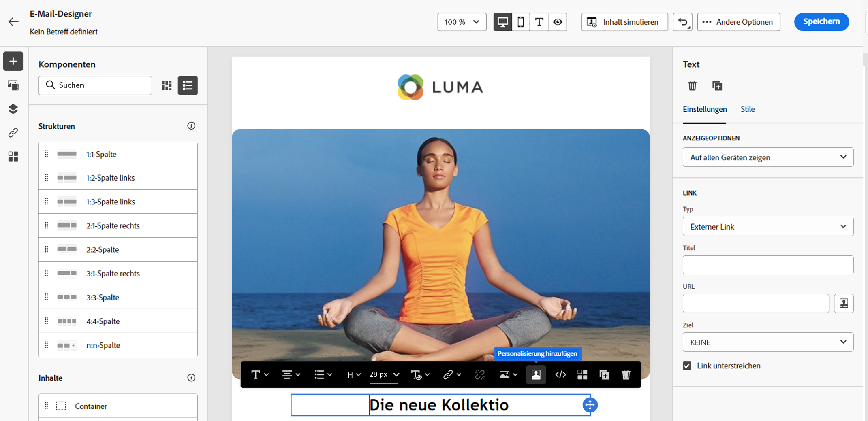
Task: Select 1:2-Spalte links structure
Action: (118, 178)
